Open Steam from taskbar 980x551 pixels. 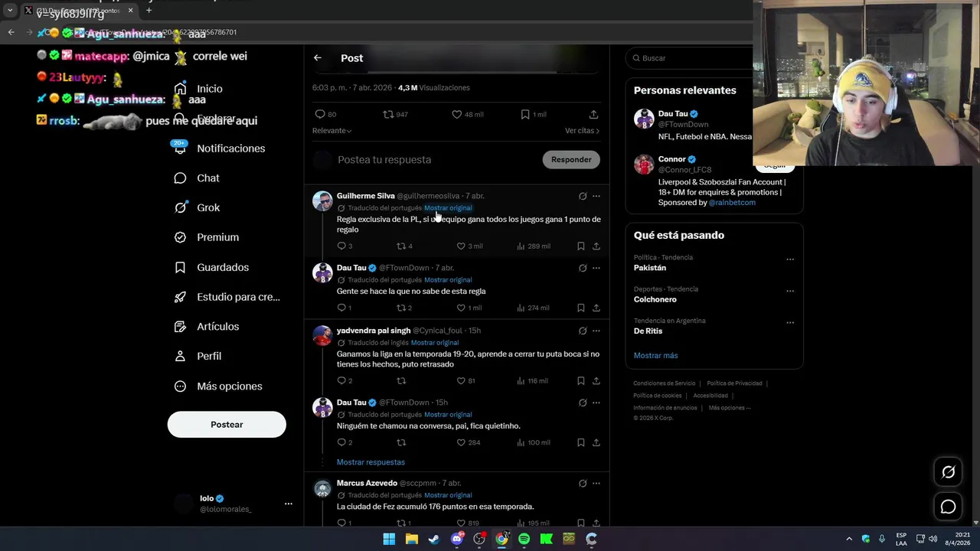(434, 539)
